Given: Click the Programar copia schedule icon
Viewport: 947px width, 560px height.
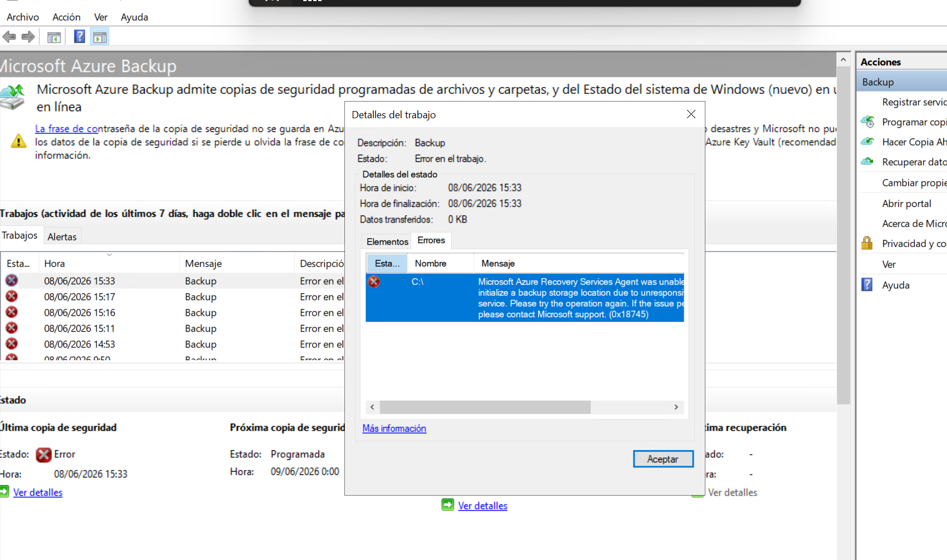Looking at the screenshot, I should pyautogui.click(x=868, y=122).
